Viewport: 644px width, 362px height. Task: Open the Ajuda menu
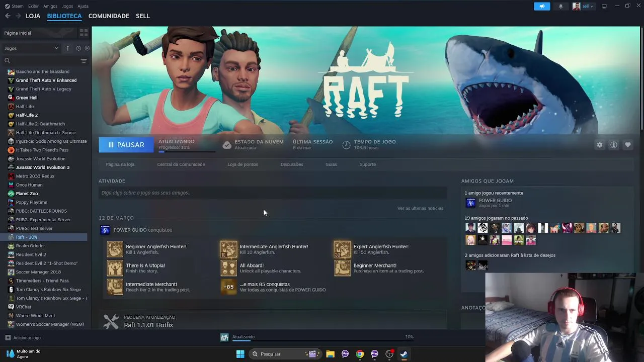[83, 6]
